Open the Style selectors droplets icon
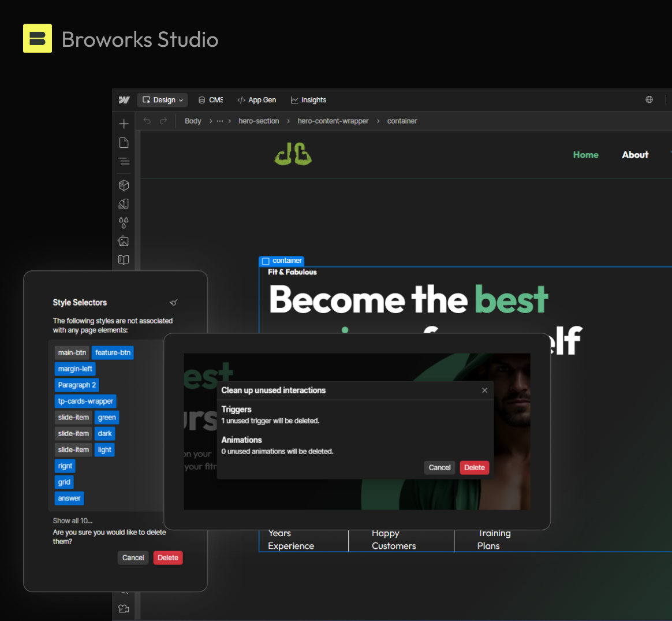This screenshot has height=621, width=672. click(124, 222)
